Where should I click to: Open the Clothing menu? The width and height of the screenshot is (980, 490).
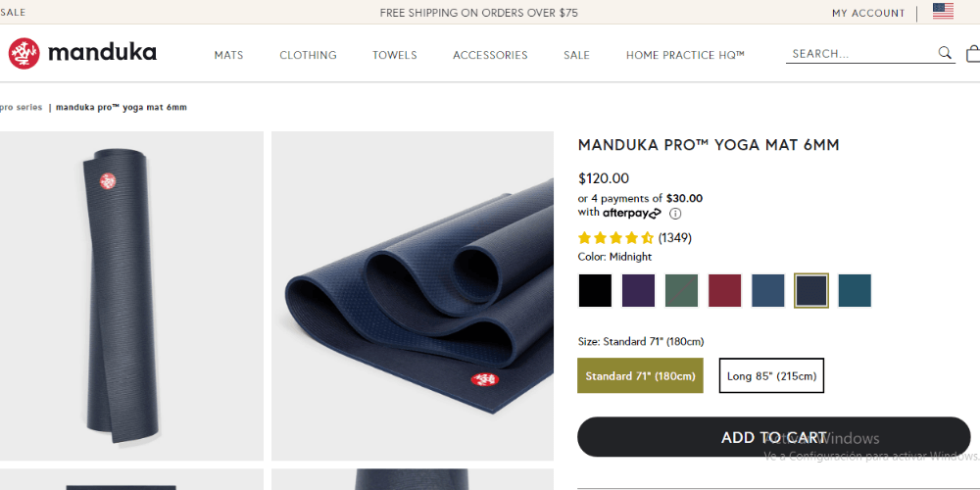tap(308, 55)
